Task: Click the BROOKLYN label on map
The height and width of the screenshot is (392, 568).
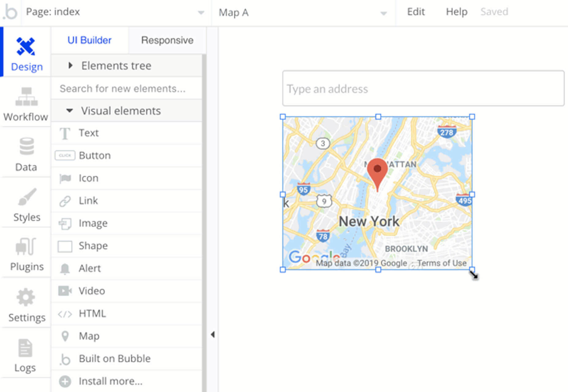Action: 406,249
